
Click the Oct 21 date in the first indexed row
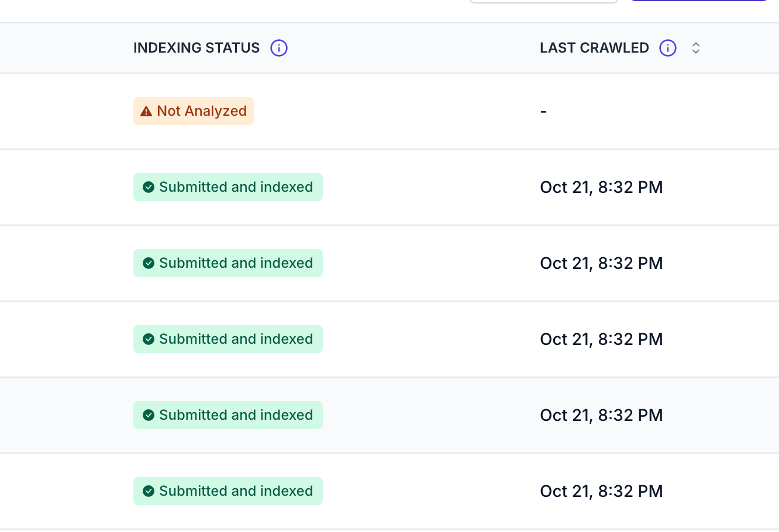click(x=601, y=187)
